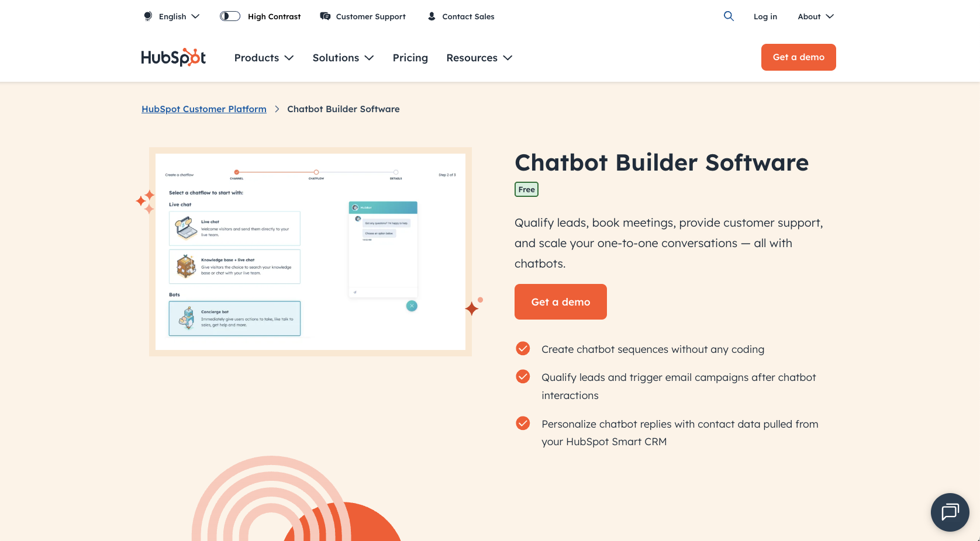The height and width of the screenshot is (541, 980).
Task: Enable High Contrast mode
Action: tap(229, 16)
